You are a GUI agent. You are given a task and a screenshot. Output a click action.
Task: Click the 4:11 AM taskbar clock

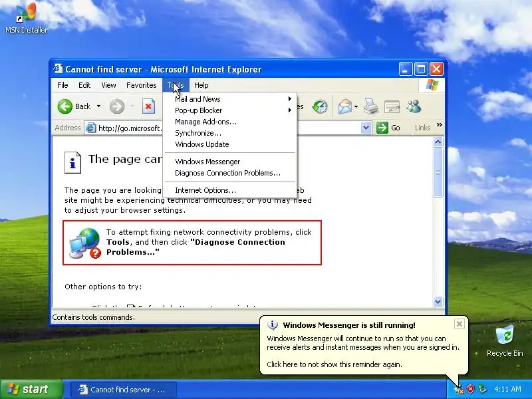click(507, 389)
